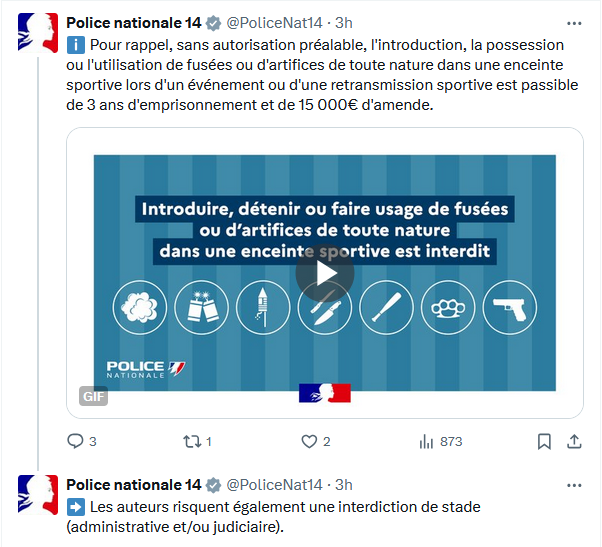This screenshot has width=602, height=547.
Task: Retweet the fireworks warning post
Action: (191, 441)
